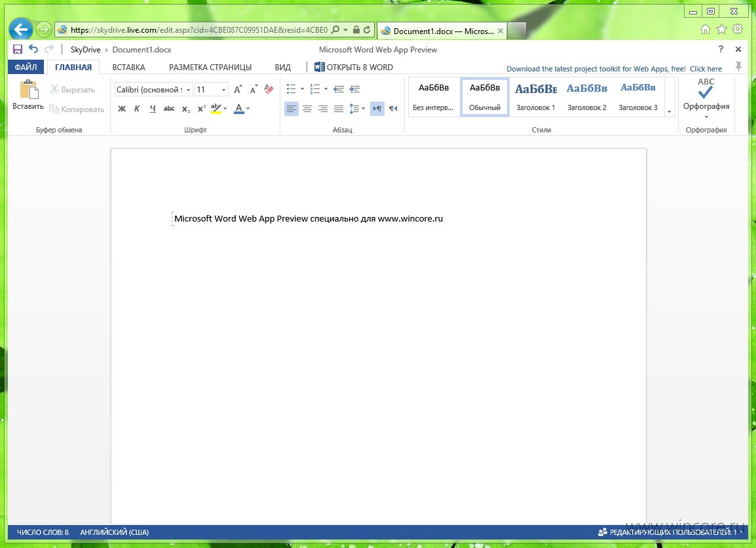Open the Орфография dropdown arrow
Screen dimensions: 756x548
pyautogui.click(x=706, y=117)
